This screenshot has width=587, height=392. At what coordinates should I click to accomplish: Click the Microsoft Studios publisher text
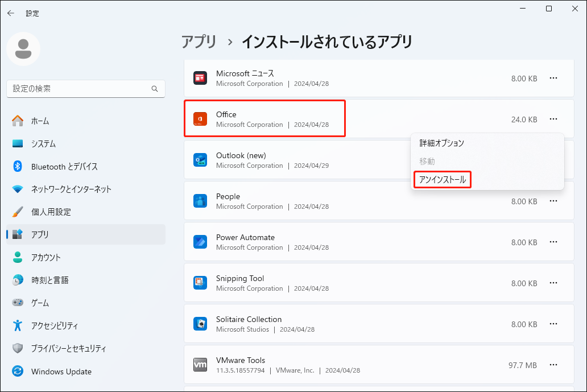tap(242, 329)
